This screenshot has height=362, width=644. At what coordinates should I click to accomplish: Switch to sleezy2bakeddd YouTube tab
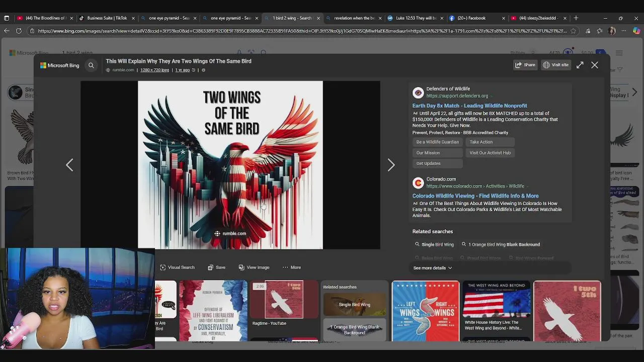point(537,18)
